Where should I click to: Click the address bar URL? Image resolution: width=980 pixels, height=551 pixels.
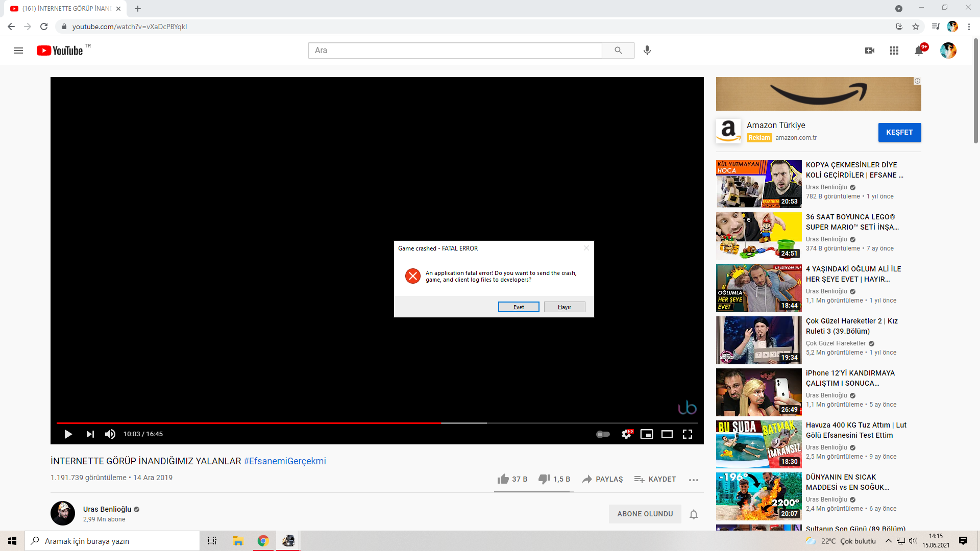tap(130, 27)
